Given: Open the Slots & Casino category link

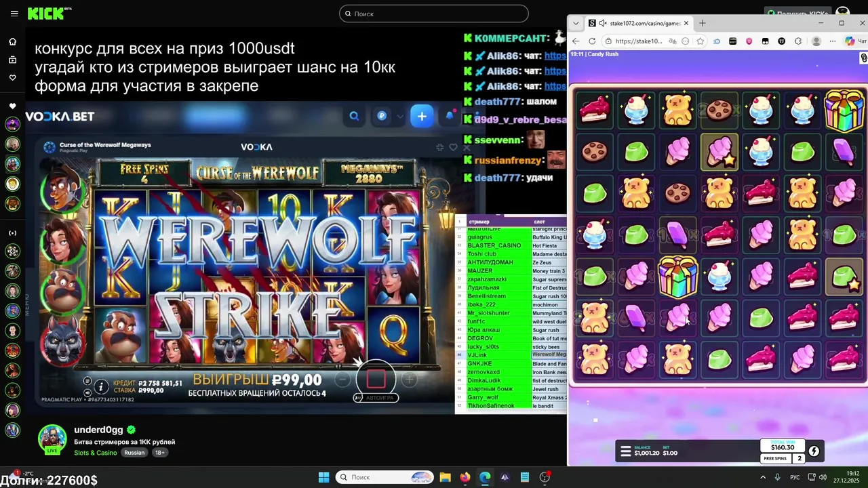Looking at the screenshot, I should click(96, 453).
